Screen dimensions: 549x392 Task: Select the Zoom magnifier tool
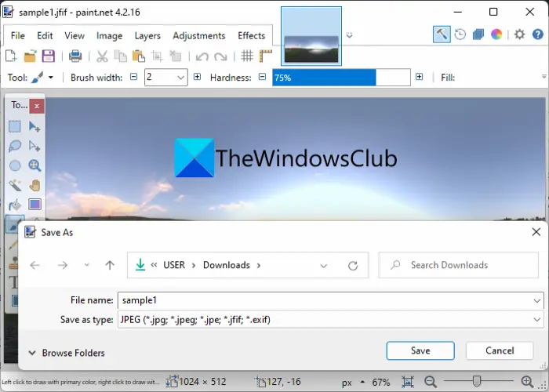tap(35, 165)
